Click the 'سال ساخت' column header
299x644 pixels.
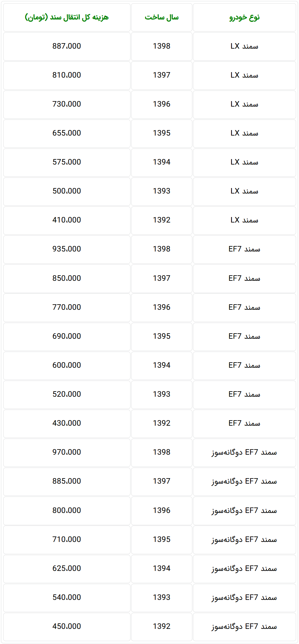pyautogui.click(x=161, y=17)
